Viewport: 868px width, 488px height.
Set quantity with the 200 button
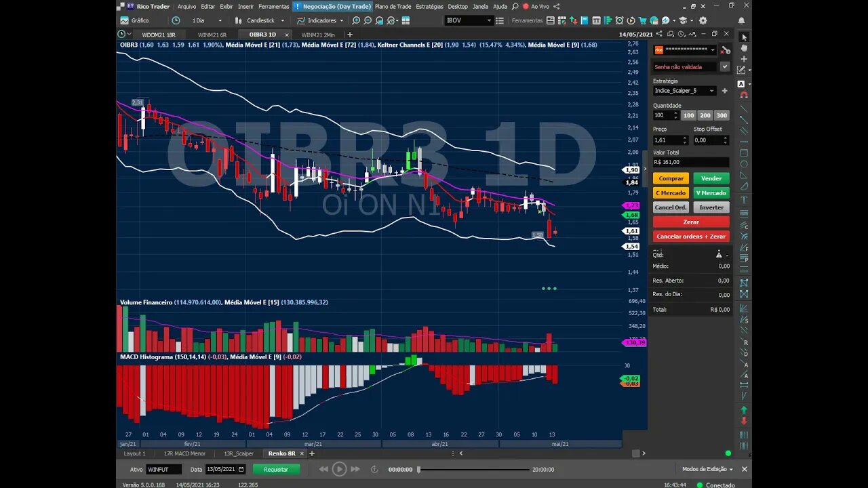click(x=705, y=115)
